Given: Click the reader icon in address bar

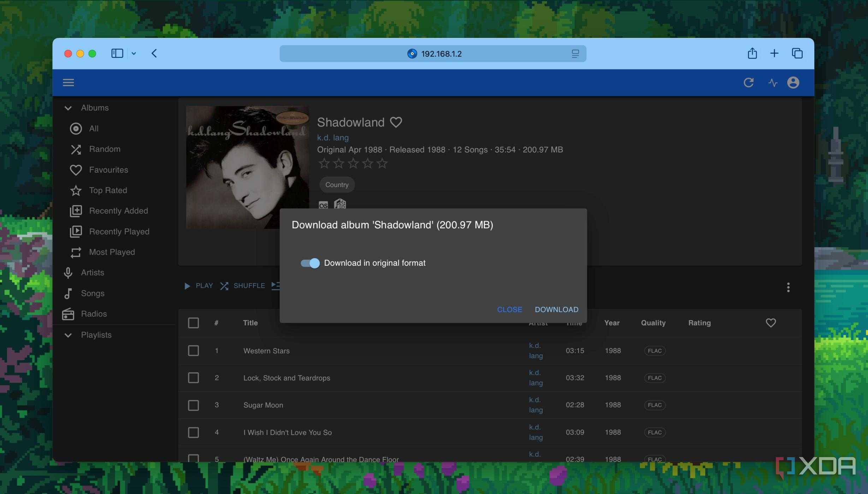Looking at the screenshot, I should 575,54.
